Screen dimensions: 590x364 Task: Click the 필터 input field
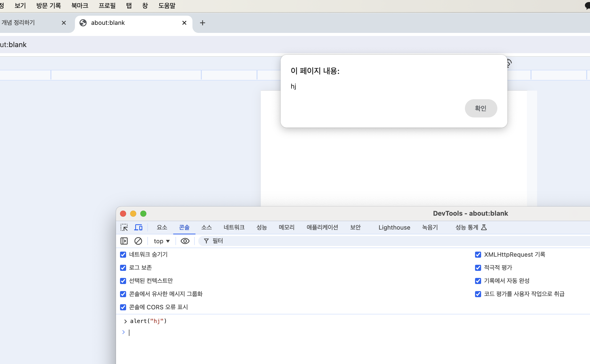point(394,241)
